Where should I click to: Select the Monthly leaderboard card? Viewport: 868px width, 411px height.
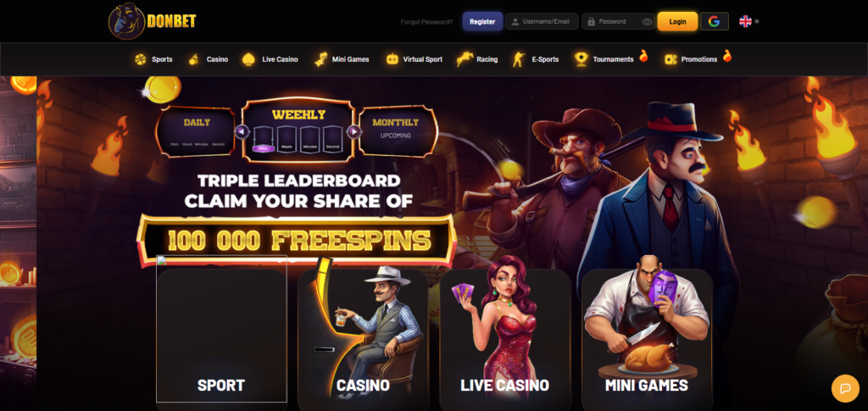coord(395,131)
